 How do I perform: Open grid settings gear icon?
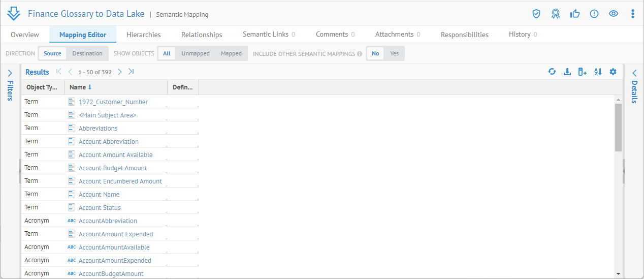click(613, 72)
